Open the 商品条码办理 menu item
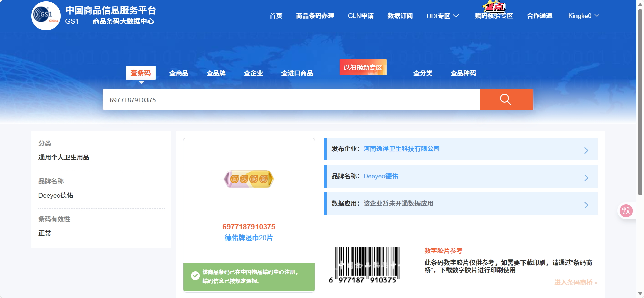This screenshot has height=298, width=644. 315,16
